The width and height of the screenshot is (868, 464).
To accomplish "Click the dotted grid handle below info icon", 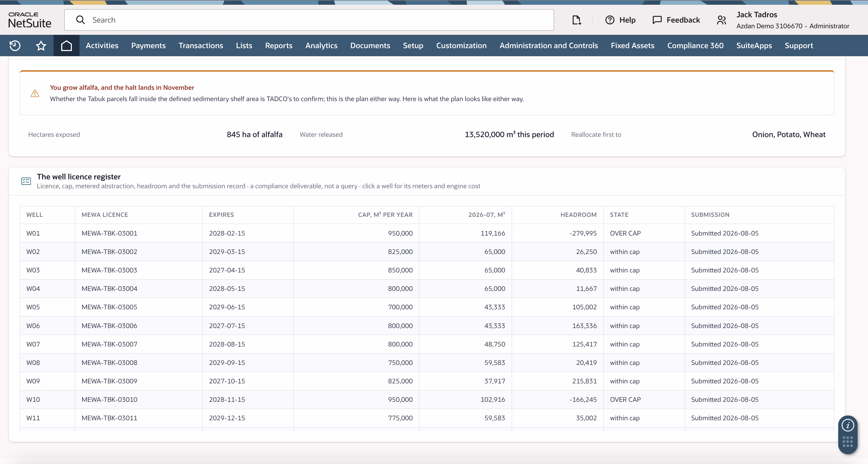I will click(848, 441).
